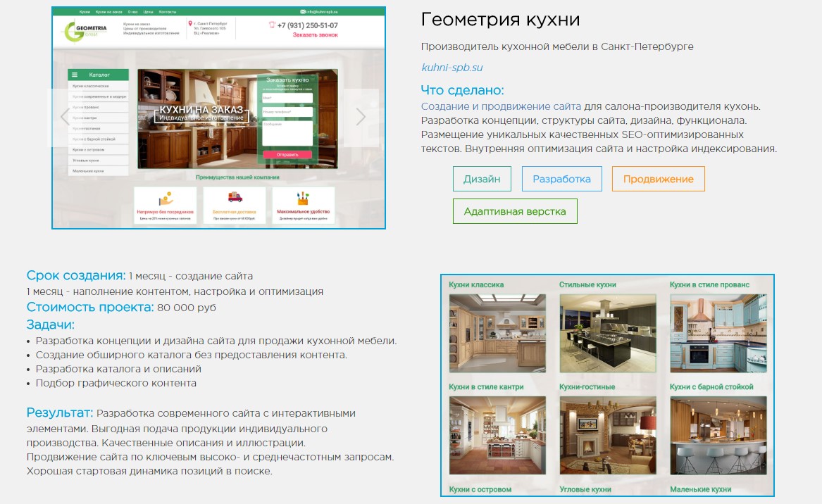Click the pink Отправить button in form

(x=287, y=155)
